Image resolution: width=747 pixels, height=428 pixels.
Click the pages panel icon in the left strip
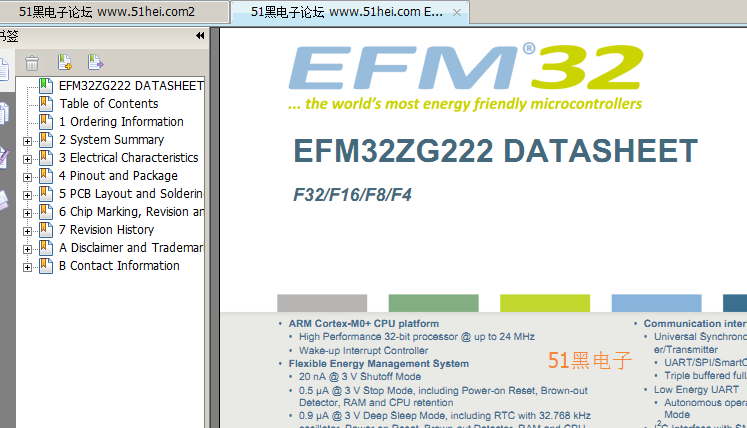click(4, 113)
